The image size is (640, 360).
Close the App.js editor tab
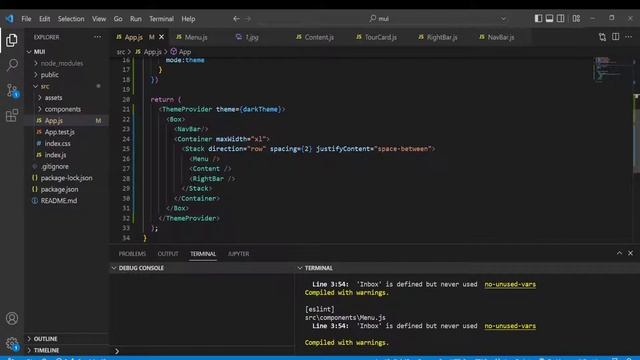tap(161, 37)
